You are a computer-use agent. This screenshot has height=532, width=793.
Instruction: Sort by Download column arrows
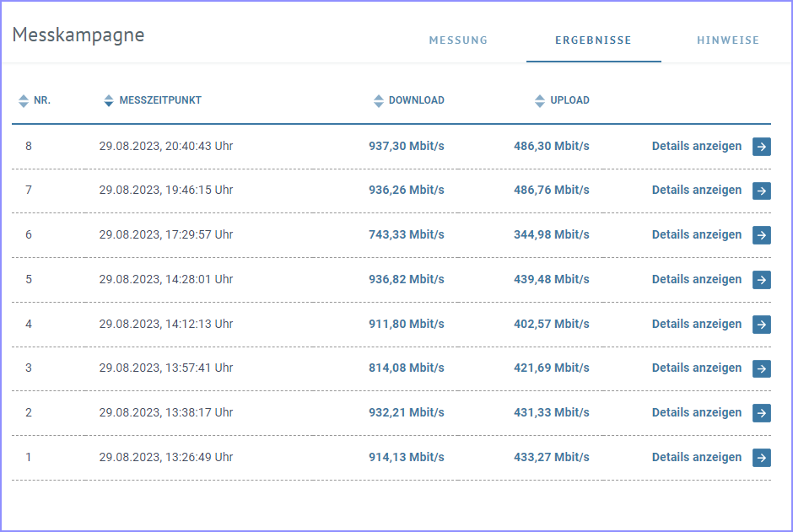point(378,100)
